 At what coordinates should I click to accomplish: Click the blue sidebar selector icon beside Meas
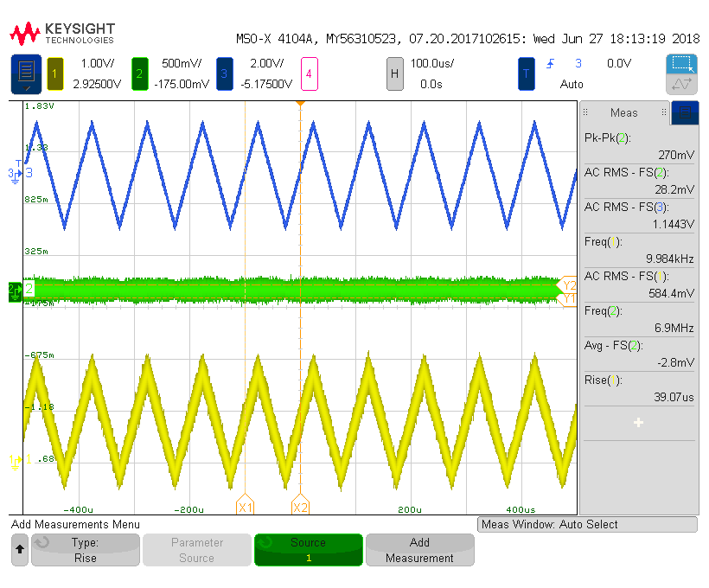coord(685,112)
